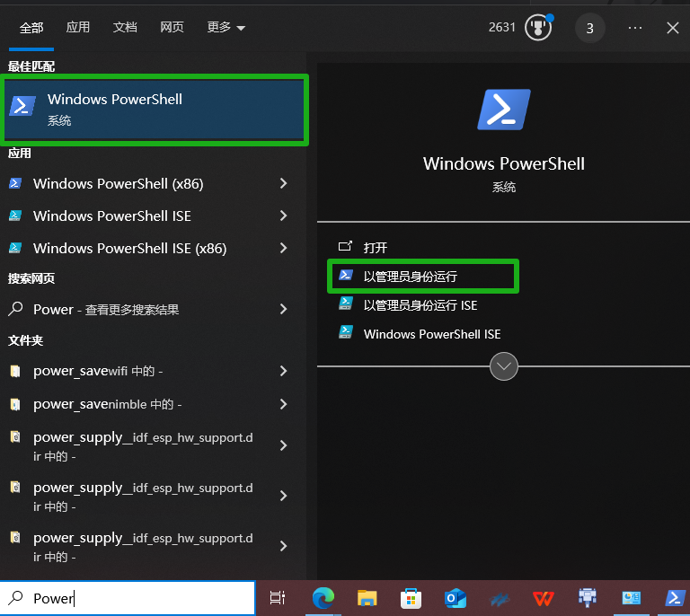Click the rewards trophy icon
The height and width of the screenshot is (616, 690).
click(x=538, y=27)
